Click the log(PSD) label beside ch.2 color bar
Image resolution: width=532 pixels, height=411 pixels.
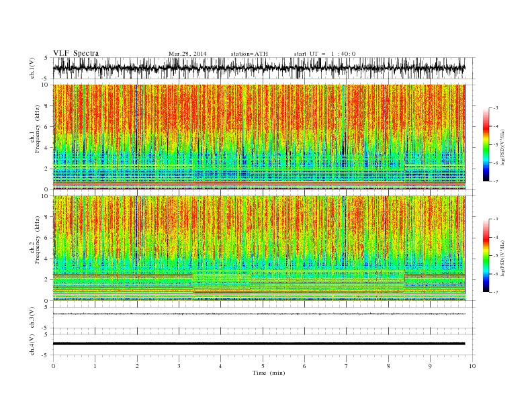pyautogui.click(x=502, y=257)
